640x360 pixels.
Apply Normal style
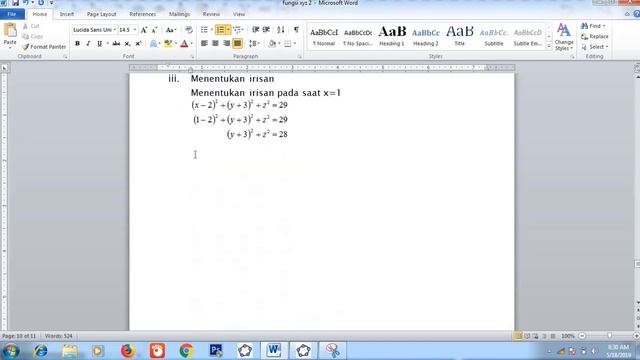pos(324,37)
